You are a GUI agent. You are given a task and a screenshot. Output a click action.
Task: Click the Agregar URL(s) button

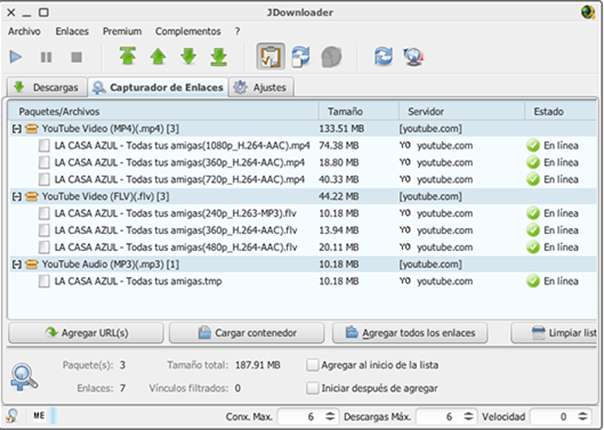(x=86, y=333)
